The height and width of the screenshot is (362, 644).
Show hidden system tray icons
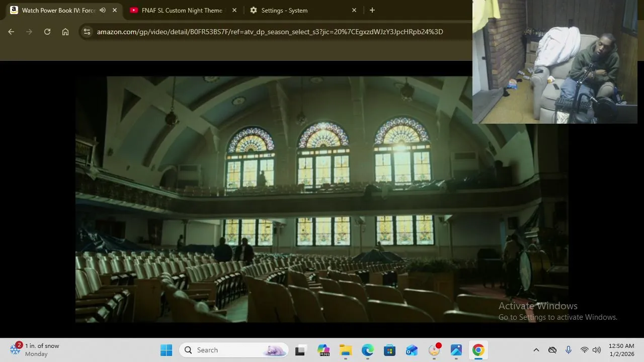[536, 350]
